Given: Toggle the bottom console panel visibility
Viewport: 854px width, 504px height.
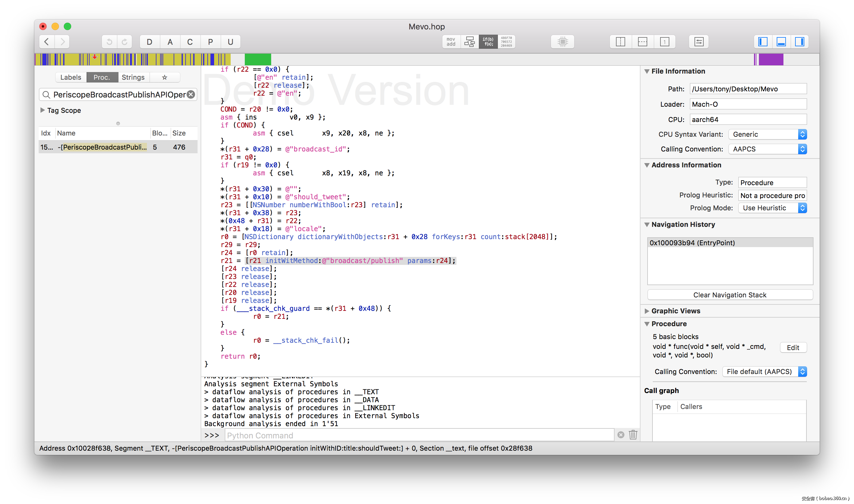Looking at the screenshot, I should 781,42.
